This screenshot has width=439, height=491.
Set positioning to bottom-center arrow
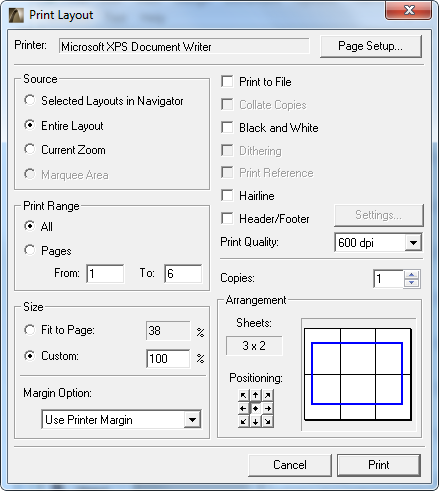(256, 421)
